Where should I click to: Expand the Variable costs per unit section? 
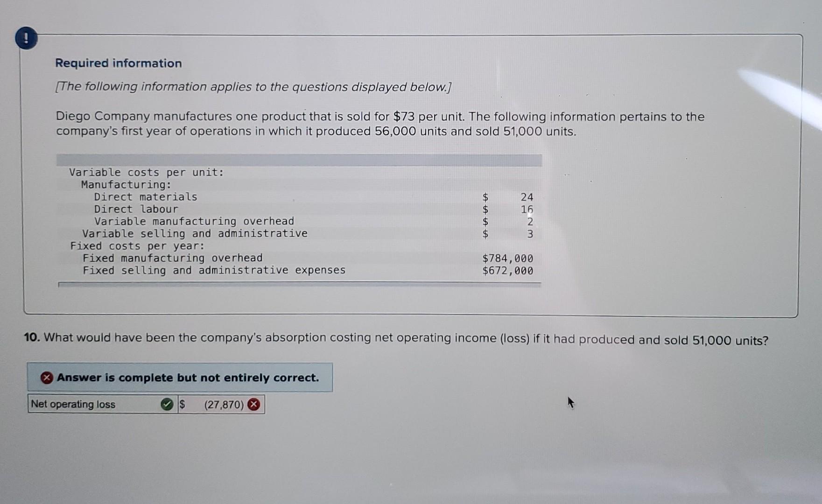[x=147, y=172]
